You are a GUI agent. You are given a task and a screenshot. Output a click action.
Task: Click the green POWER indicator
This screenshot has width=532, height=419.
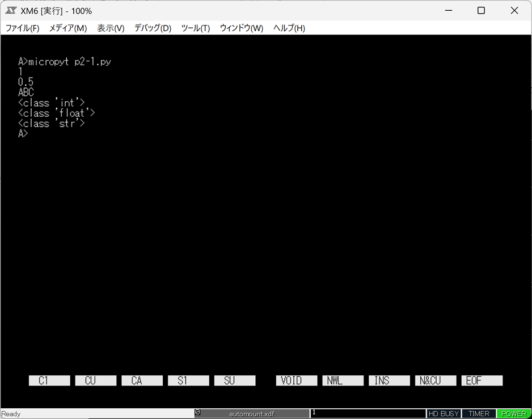pyautogui.click(x=514, y=413)
